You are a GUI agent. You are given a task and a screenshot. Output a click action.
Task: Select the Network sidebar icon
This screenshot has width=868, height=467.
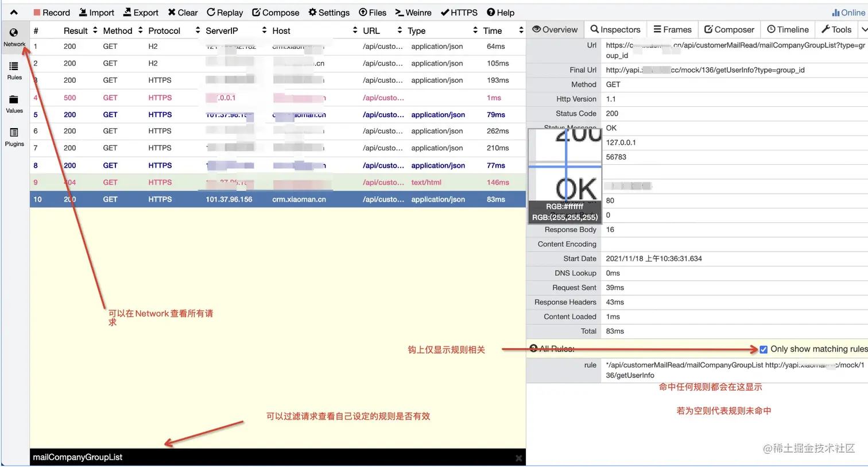14,37
